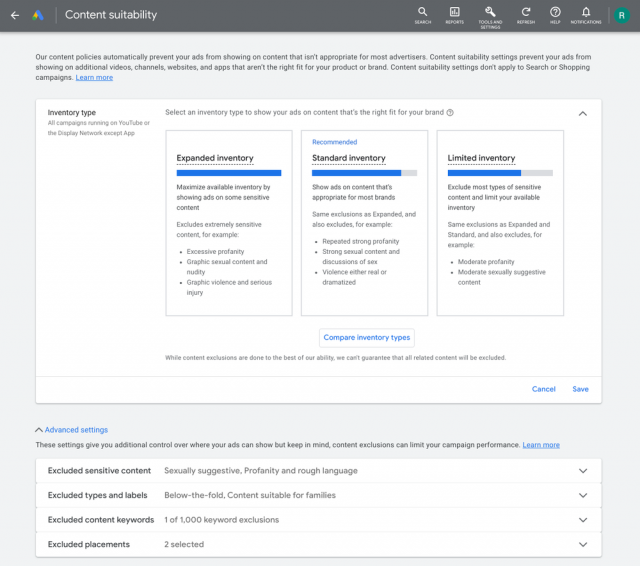
Task: Open the Reports icon
Action: tap(454, 12)
